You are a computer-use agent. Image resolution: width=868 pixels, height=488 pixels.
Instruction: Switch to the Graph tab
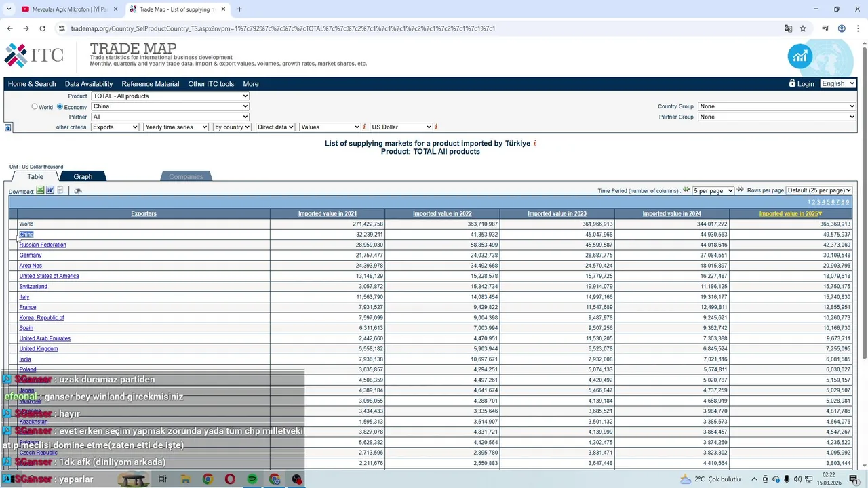tap(83, 176)
